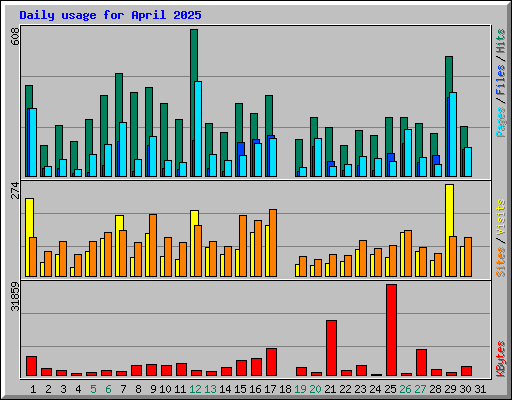Image resolution: width=512 pixels, height=400 pixels.
Task: Click day label 9 on the x-axis
Action: [153, 389]
